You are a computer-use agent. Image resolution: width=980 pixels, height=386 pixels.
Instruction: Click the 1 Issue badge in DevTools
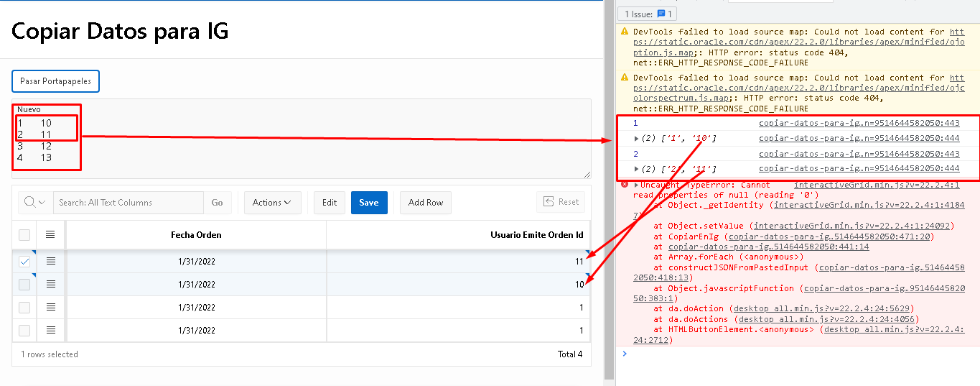pos(648,14)
